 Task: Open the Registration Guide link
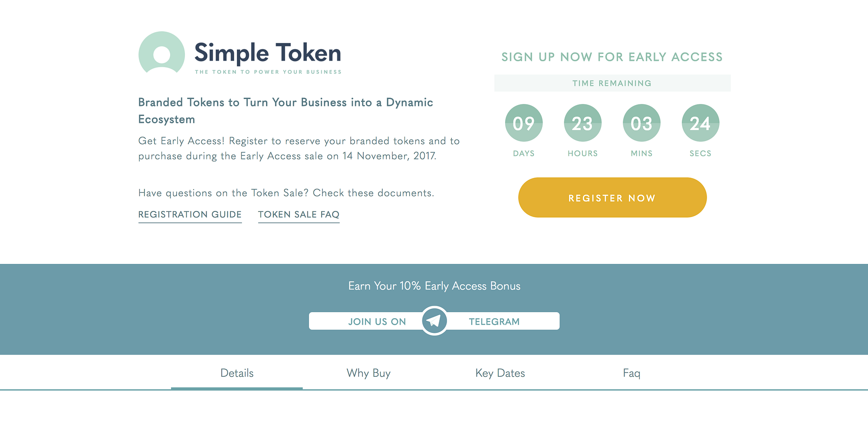coord(190,214)
